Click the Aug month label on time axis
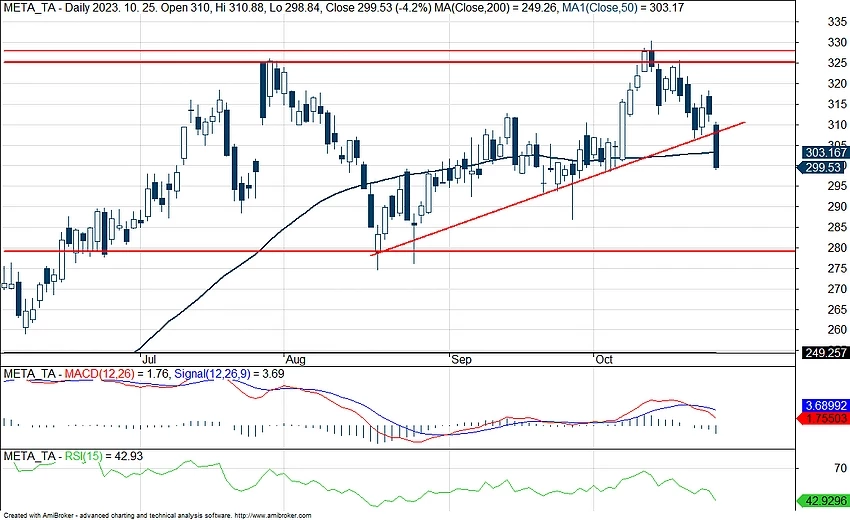Image resolution: width=850 pixels, height=520 pixels. (x=296, y=359)
